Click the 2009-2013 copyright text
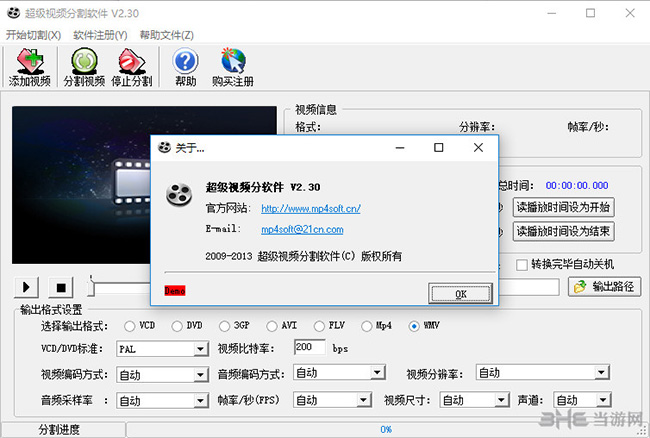The width and height of the screenshot is (650, 438). click(x=303, y=256)
